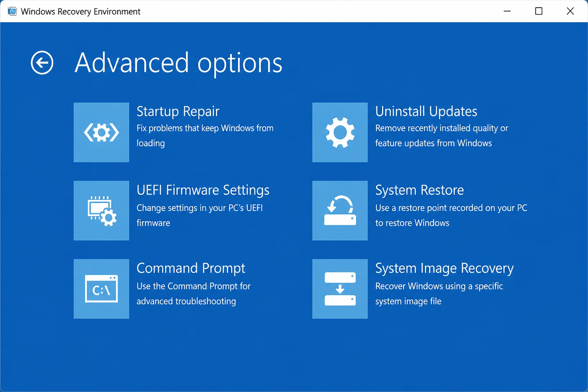Click the Uninstall Updates heading
The width and height of the screenshot is (588, 392).
(x=426, y=111)
